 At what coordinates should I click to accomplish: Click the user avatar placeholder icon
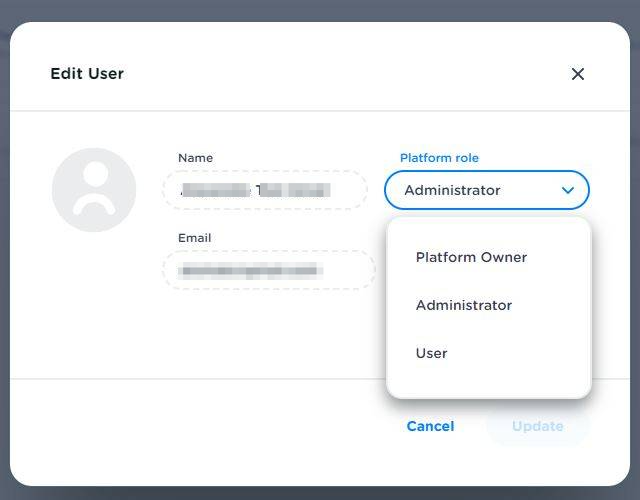pyautogui.click(x=94, y=190)
